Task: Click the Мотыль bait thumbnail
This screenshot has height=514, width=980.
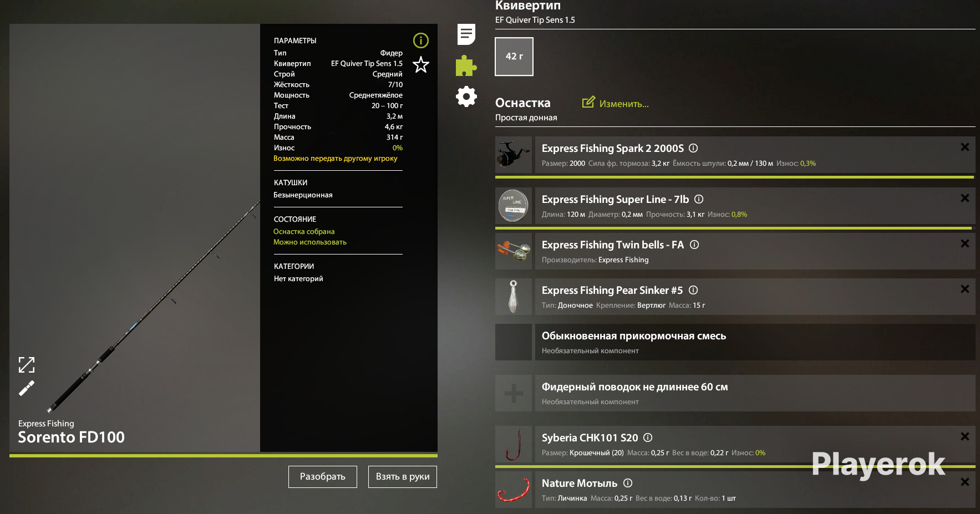Action: [x=514, y=490]
